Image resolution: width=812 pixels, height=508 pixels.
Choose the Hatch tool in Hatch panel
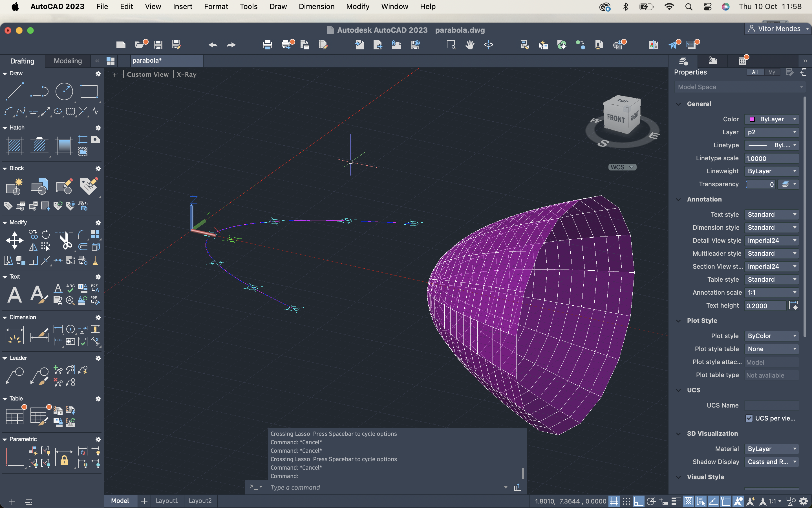(14, 145)
